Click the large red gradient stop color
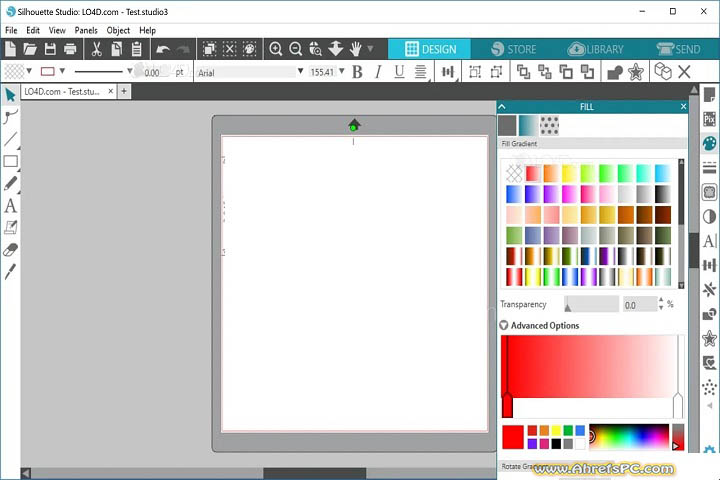 click(513, 437)
